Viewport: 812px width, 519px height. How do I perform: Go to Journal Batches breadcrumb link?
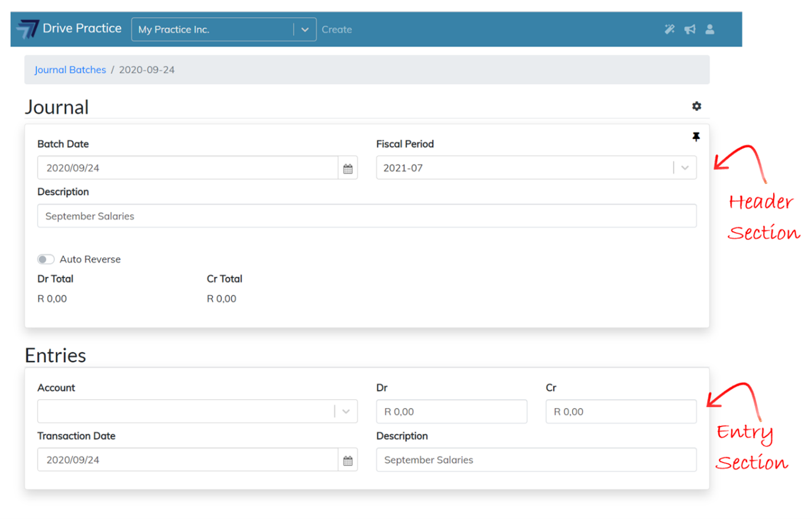click(70, 70)
